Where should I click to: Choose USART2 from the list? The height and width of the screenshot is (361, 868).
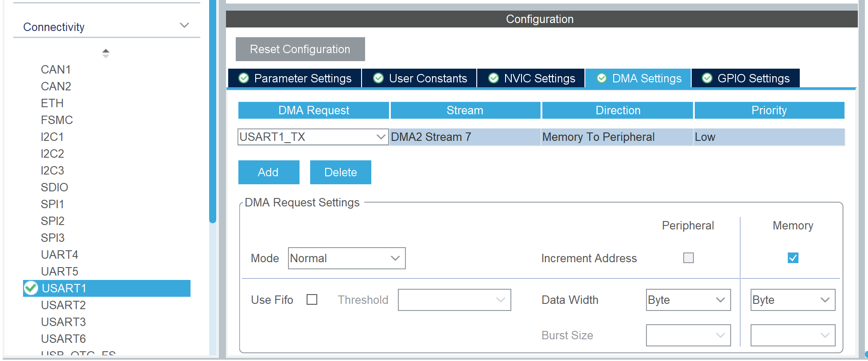pyautogui.click(x=63, y=305)
